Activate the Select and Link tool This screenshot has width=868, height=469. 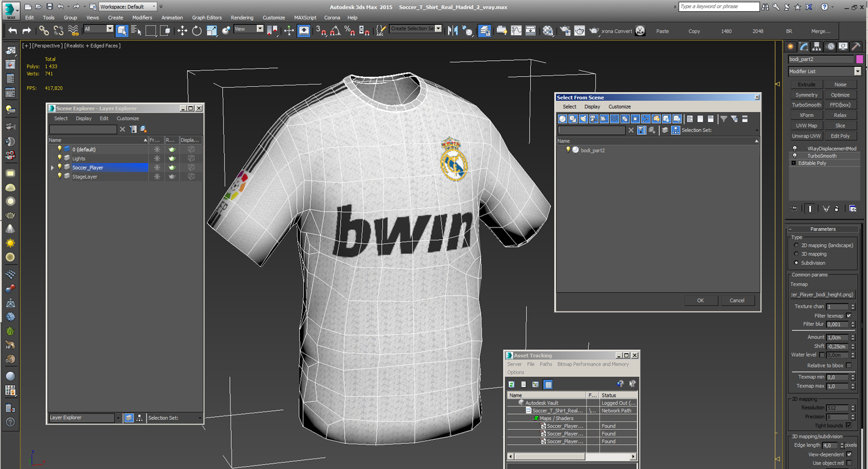pos(44,30)
